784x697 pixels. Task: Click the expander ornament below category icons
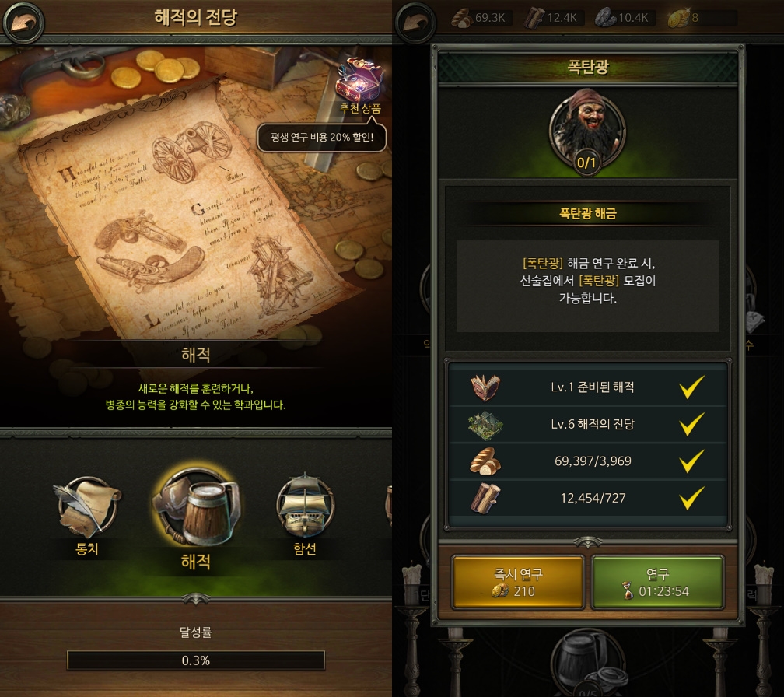(195, 598)
